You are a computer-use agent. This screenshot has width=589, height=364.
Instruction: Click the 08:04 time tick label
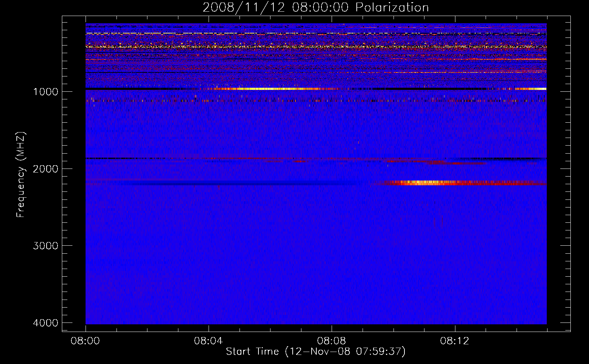tap(209, 341)
